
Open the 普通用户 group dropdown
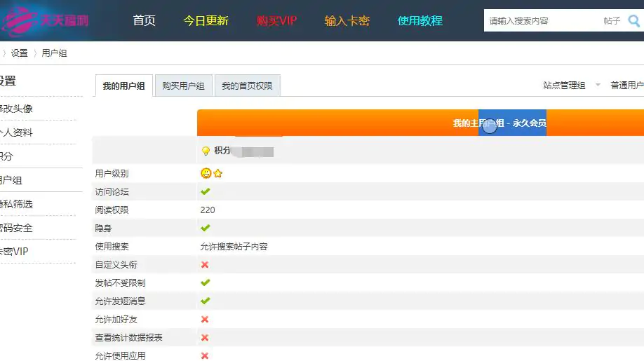[626, 86]
